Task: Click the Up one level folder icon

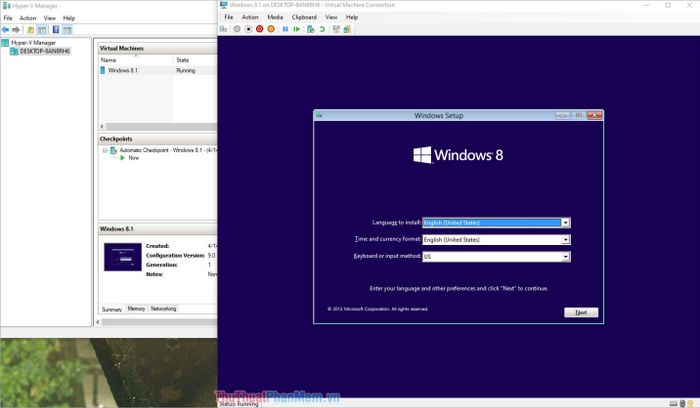Action: click(x=30, y=30)
